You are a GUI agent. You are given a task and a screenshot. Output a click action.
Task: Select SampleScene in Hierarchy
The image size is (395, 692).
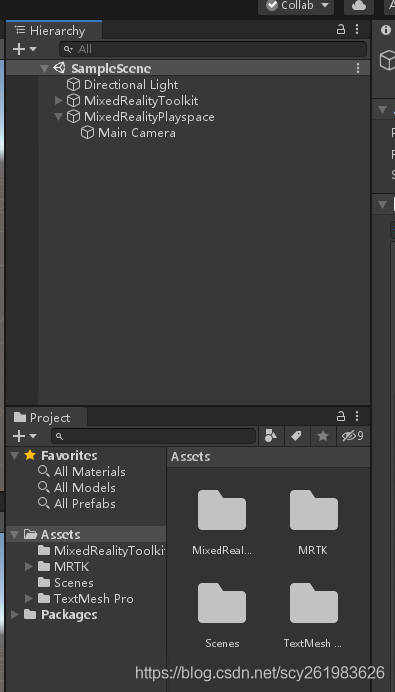point(111,68)
